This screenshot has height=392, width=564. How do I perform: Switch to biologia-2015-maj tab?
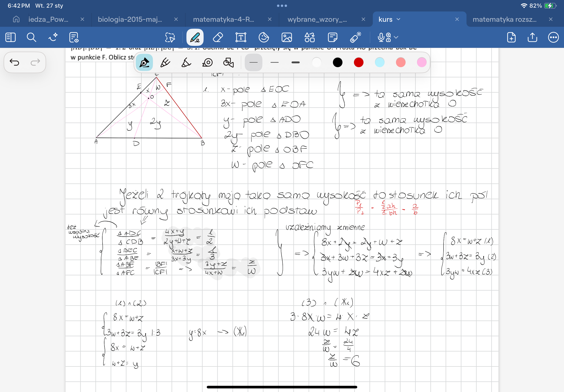[130, 19]
